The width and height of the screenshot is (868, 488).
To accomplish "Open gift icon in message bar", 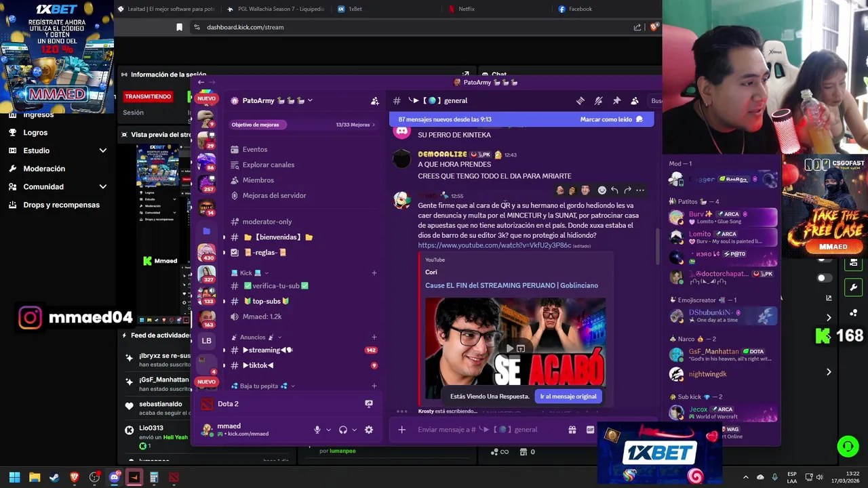I will coord(572,429).
